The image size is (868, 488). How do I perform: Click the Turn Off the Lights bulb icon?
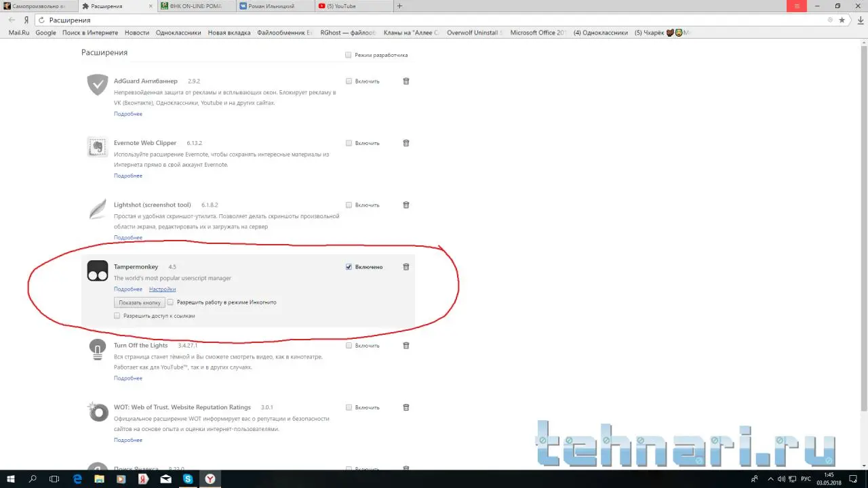[x=98, y=350]
